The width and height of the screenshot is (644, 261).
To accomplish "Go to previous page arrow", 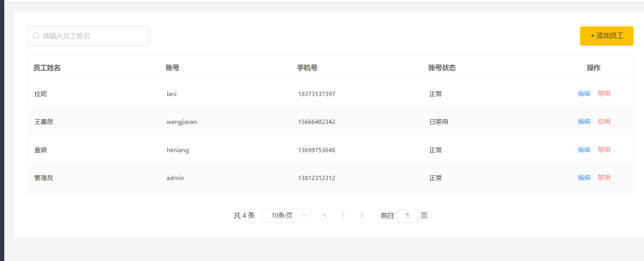I will click(x=325, y=215).
